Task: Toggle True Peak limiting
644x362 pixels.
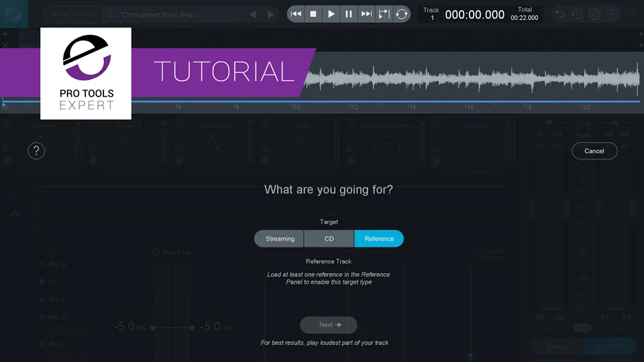Action: (156, 253)
